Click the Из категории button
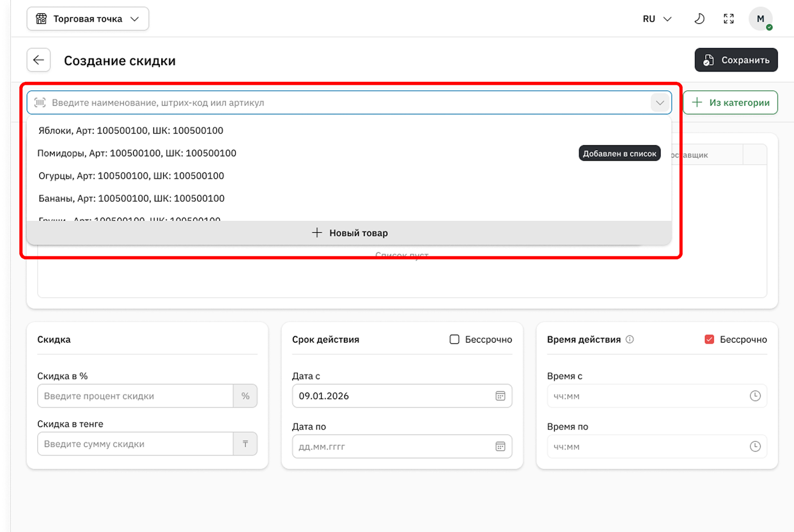Image resolution: width=794 pixels, height=532 pixels. click(x=730, y=103)
